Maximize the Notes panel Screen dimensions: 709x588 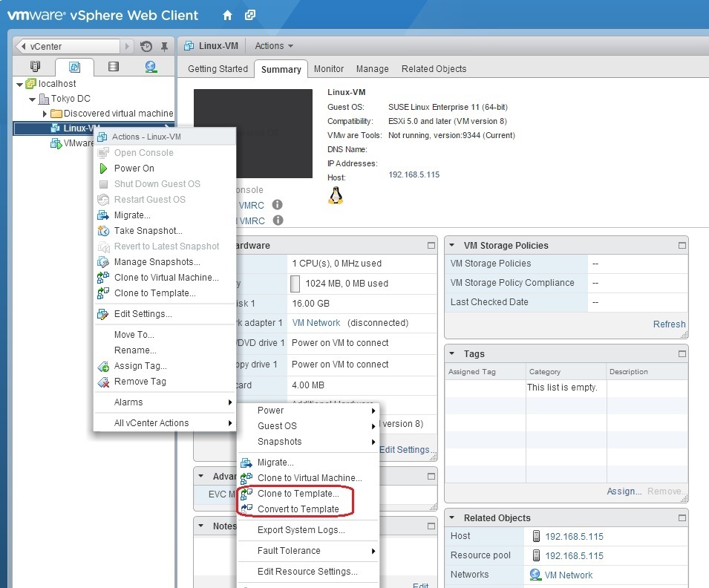click(431, 526)
